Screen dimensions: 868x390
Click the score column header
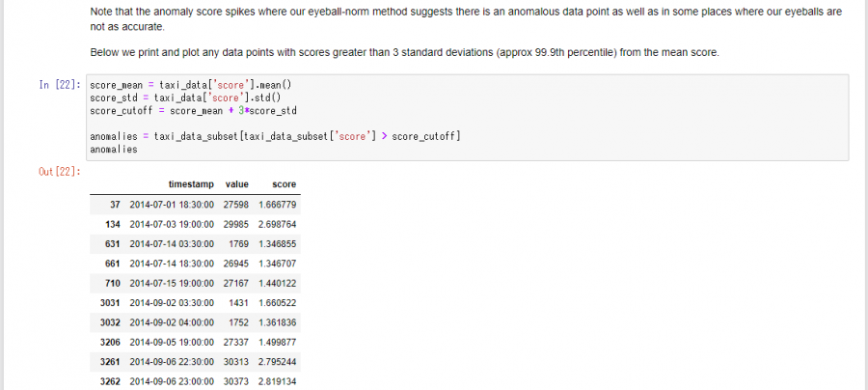pos(284,184)
